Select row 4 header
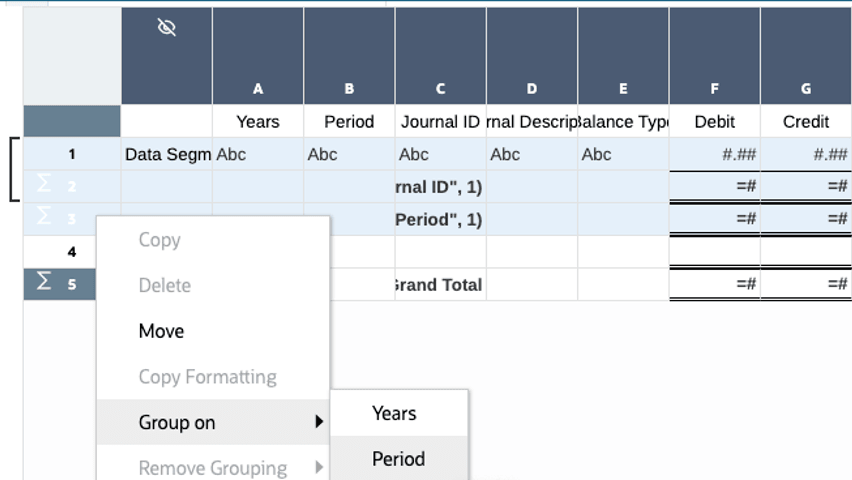The width and height of the screenshot is (852, 480). [x=72, y=252]
